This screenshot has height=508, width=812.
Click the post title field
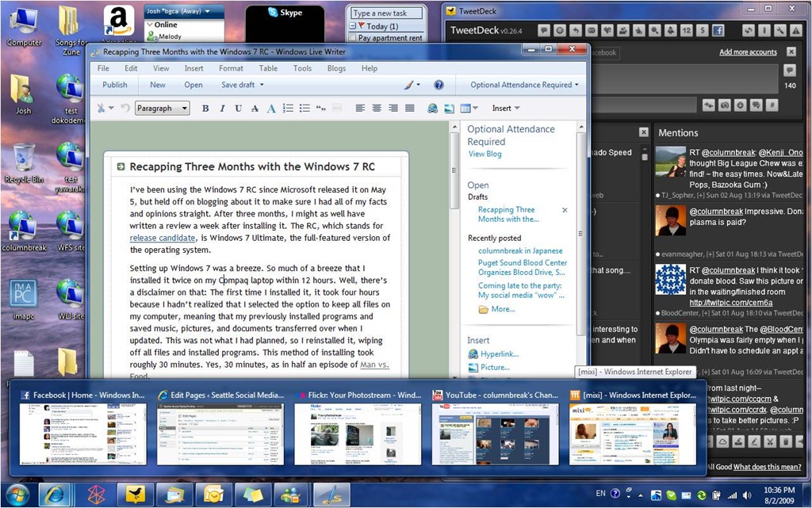click(x=256, y=166)
